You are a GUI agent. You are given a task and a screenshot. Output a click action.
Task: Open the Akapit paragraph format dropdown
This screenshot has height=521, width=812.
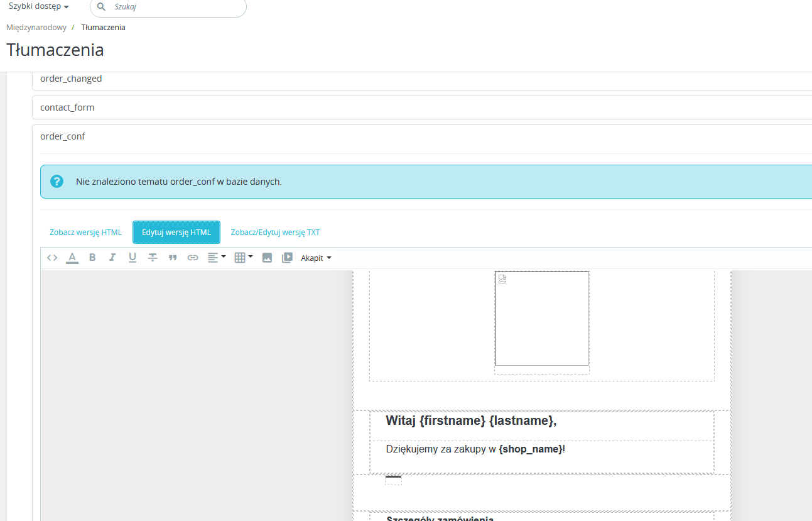pos(316,258)
